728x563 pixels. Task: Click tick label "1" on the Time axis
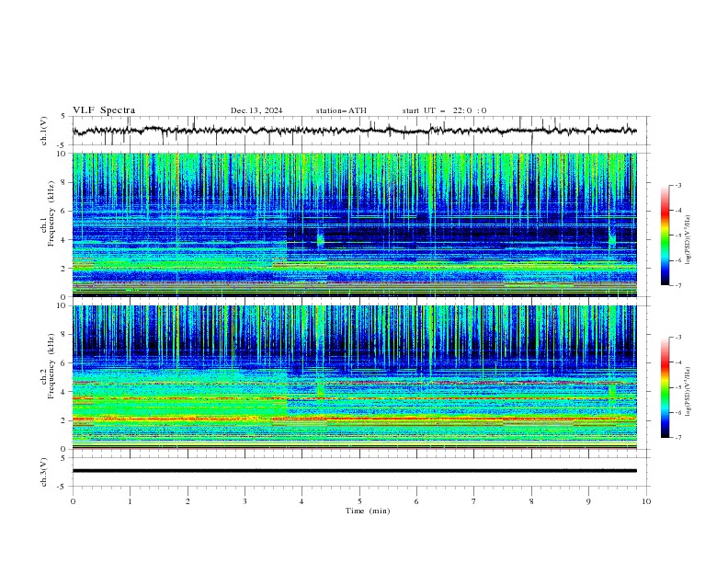coord(130,501)
